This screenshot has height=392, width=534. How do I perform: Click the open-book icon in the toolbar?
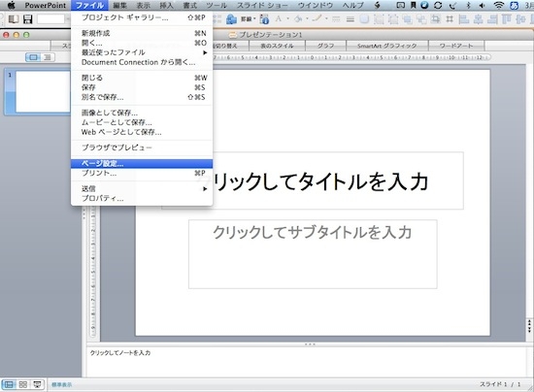tap(14, 19)
